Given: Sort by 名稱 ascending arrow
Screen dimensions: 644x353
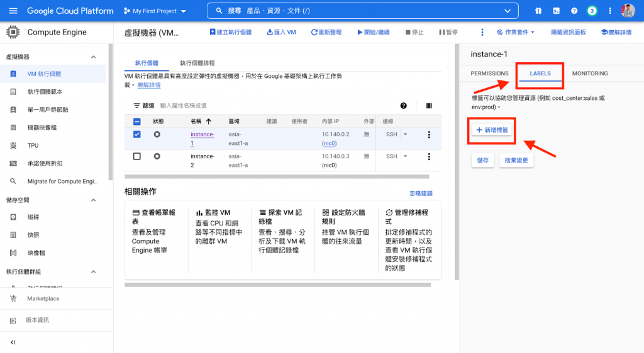Looking at the screenshot, I should click(209, 121).
